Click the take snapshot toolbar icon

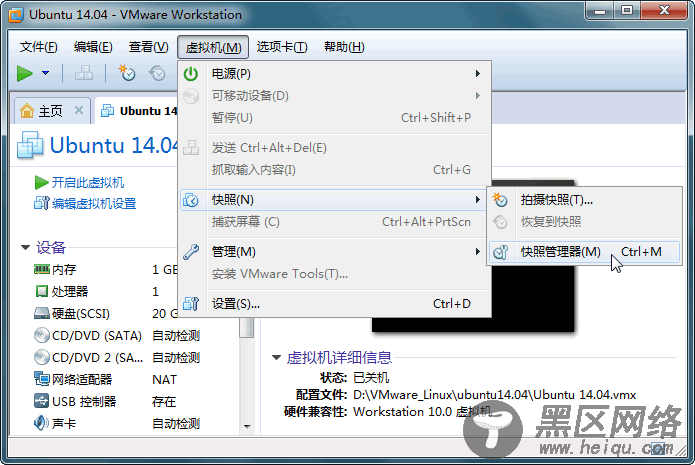[127, 73]
